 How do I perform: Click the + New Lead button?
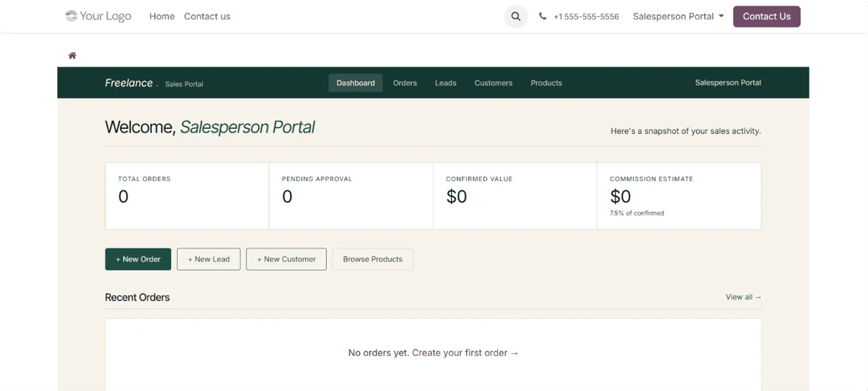[x=208, y=259]
